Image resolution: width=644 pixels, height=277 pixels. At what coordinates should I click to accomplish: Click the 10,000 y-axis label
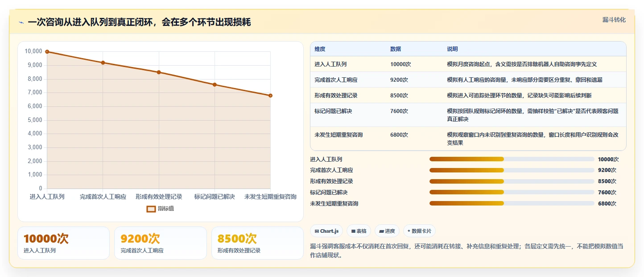pyautogui.click(x=33, y=52)
